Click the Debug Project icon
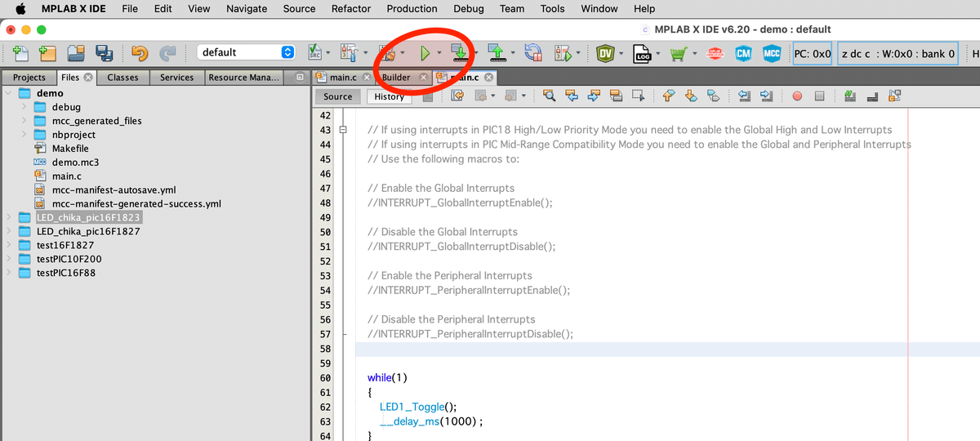Image resolution: width=980 pixels, height=441 pixels. click(563, 54)
